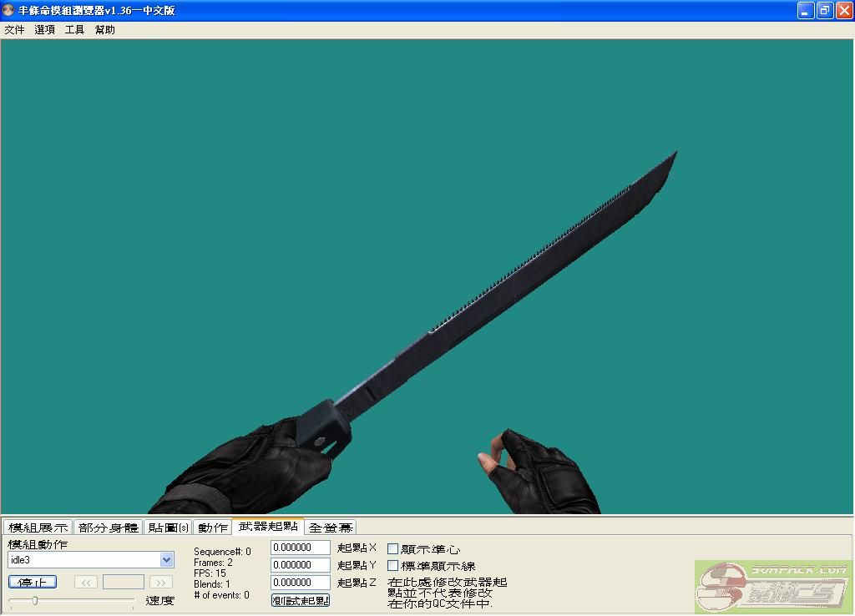Click the 測試起點 button
The height and width of the screenshot is (616, 855).
tap(301, 600)
